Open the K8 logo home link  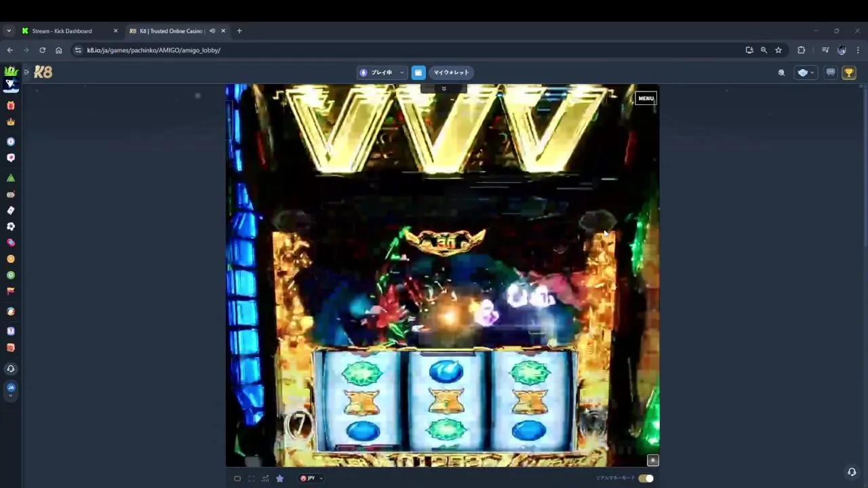(43, 72)
